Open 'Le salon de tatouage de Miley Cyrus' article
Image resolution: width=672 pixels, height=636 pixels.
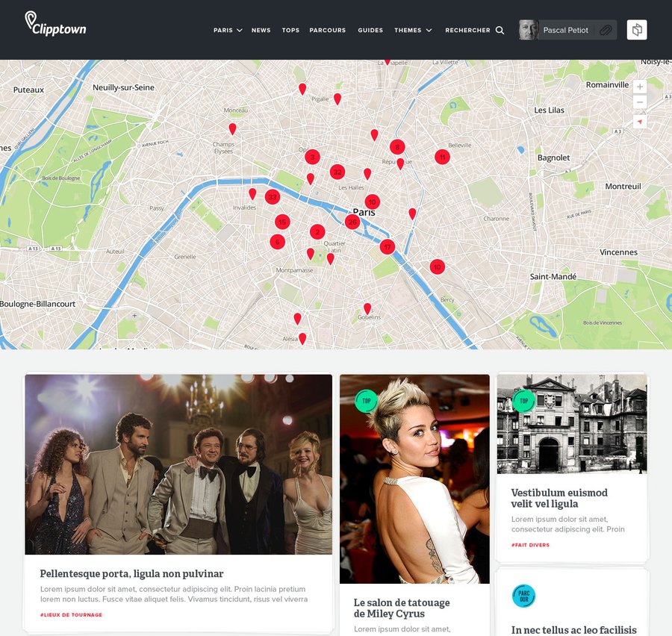[x=402, y=608]
